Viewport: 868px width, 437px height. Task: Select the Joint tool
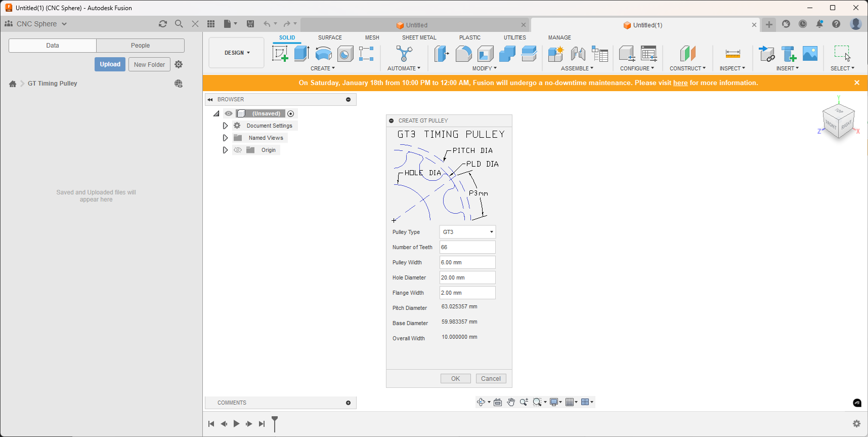tap(578, 54)
